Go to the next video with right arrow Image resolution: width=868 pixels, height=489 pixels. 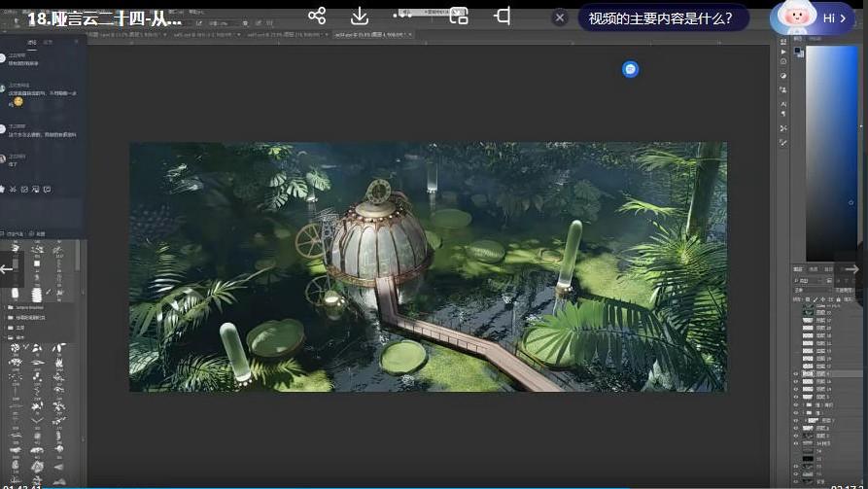coord(851,269)
